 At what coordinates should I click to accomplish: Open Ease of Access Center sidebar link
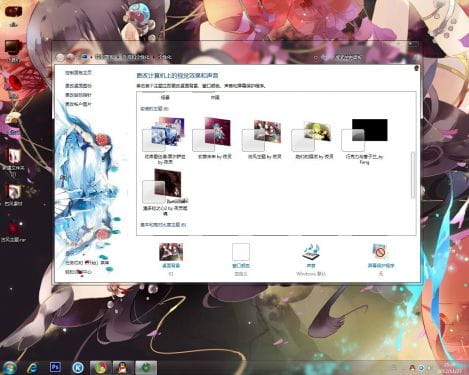[78, 272]
